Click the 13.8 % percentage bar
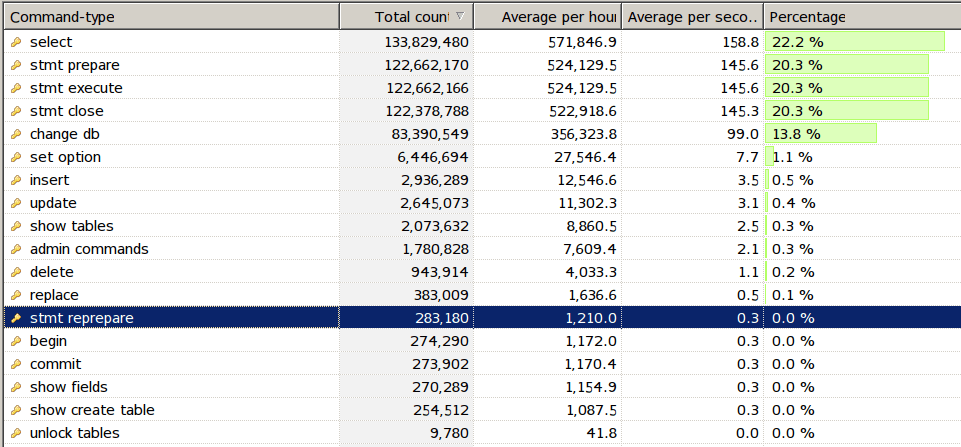This screenshot has width=961, height=447. [x=821, y=134]
